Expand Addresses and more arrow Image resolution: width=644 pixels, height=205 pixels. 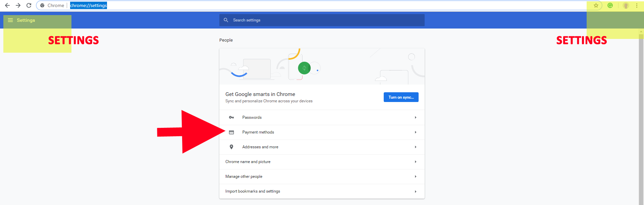[416, 147]
